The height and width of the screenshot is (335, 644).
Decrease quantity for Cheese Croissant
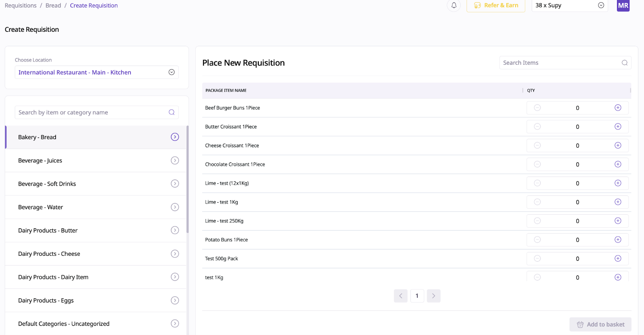[537, 146]
